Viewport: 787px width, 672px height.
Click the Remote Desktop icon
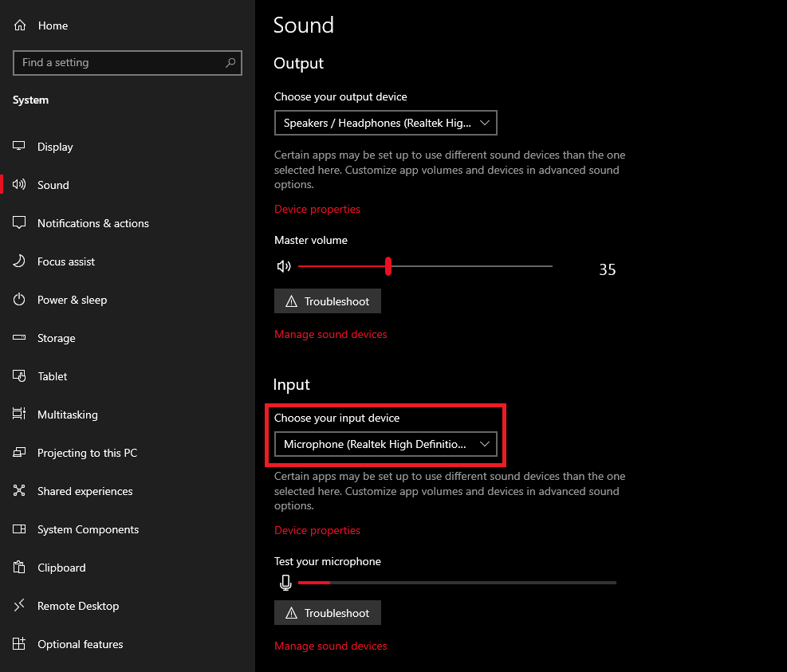click(x=19, y=606)
